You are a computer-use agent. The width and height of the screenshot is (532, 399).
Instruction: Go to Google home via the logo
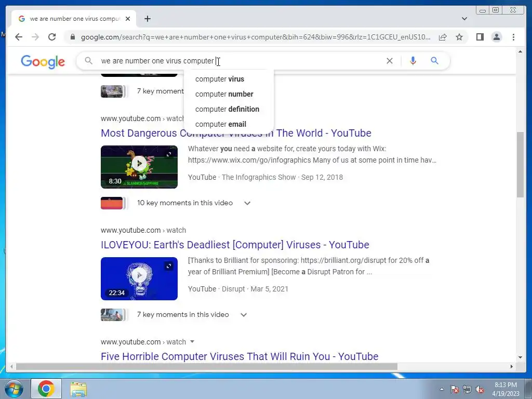click(x=43, y=61)
